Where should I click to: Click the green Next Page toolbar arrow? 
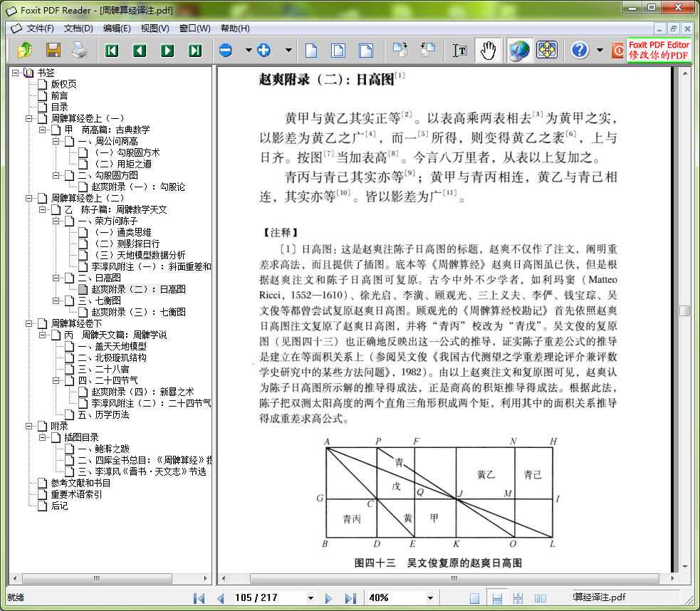coord(167,51)
